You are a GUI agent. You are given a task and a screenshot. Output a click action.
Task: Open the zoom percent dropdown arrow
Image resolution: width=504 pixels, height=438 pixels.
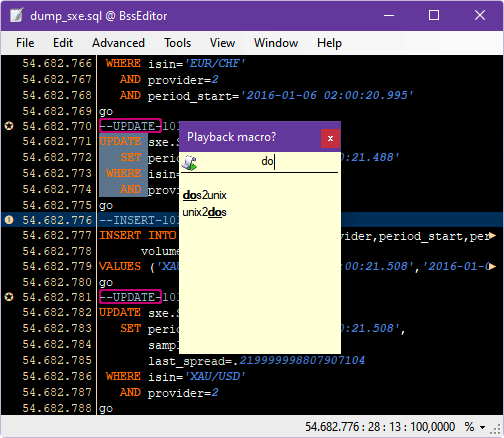(482, 427)
